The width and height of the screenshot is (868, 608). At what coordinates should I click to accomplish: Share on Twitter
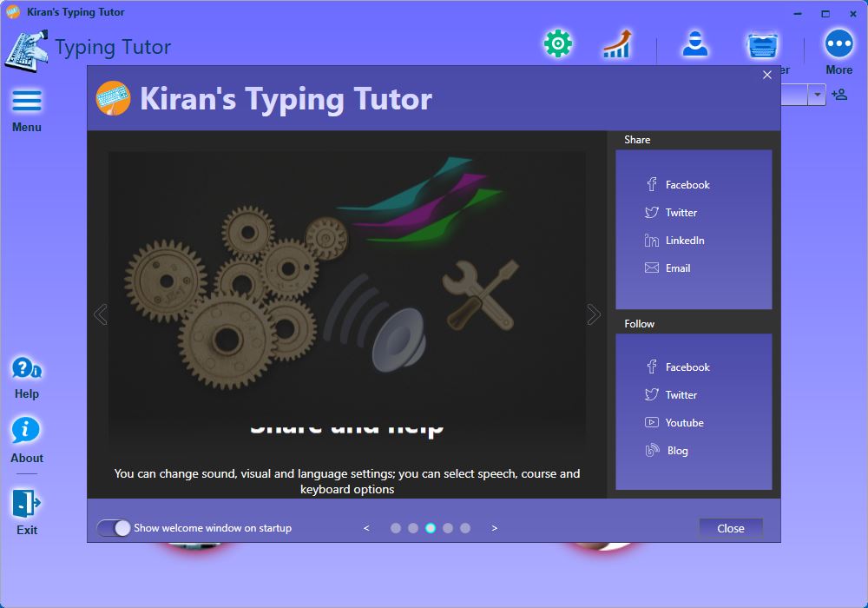click(x=670, y=212)
